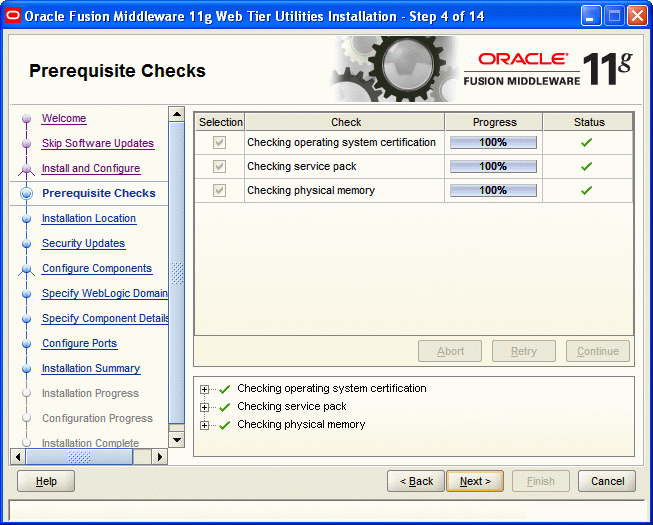Click navigation pane scroll left arrow
The height and width of the screenshot is (525, 653).
pyautogui.click(x=17, y=457)
